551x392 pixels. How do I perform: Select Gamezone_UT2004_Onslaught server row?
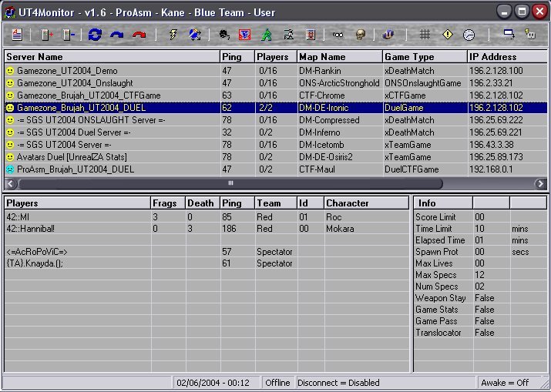click(276, 83)
